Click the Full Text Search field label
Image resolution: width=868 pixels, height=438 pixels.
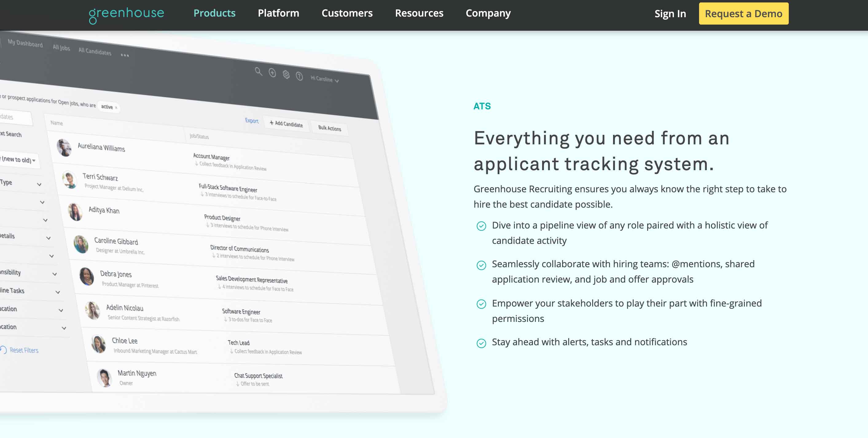[11, 134]
